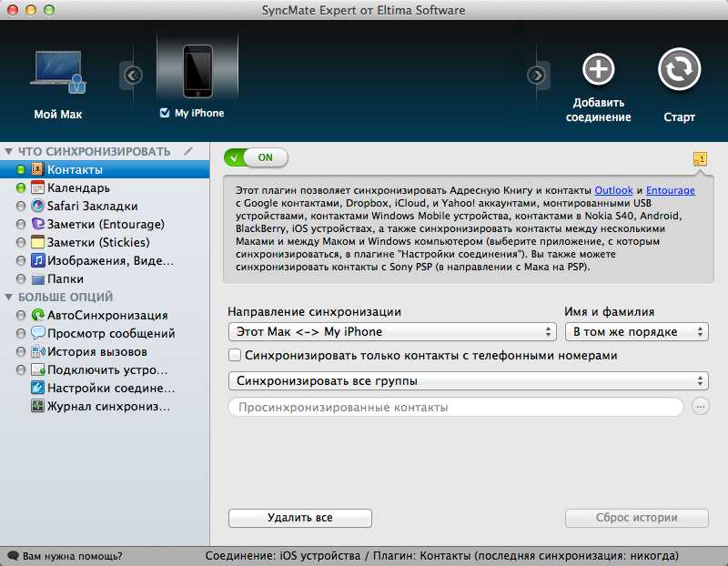The height and width of the screenshot is (566, 728).
Task: Open the Имя и фамилия order dropdown
Action: click(636, 331)
